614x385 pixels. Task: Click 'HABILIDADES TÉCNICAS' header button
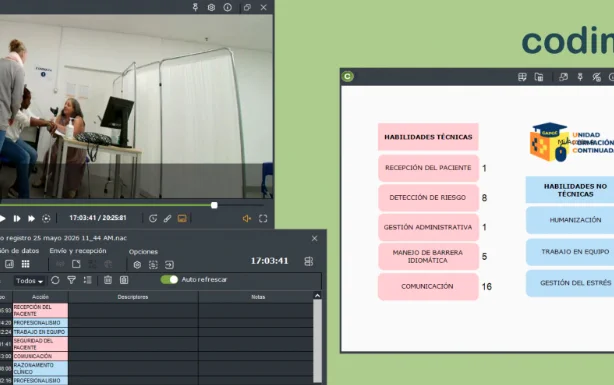[x=428, y=137]
